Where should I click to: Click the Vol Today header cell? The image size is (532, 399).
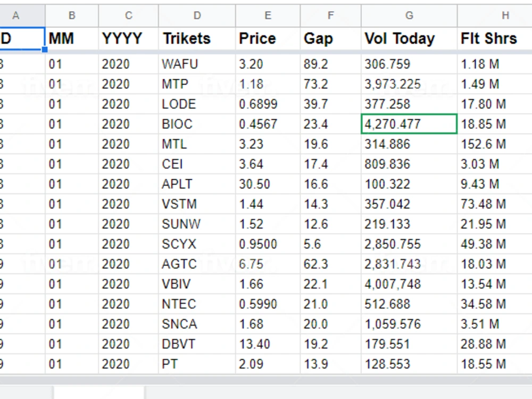(x=409, y=39)
